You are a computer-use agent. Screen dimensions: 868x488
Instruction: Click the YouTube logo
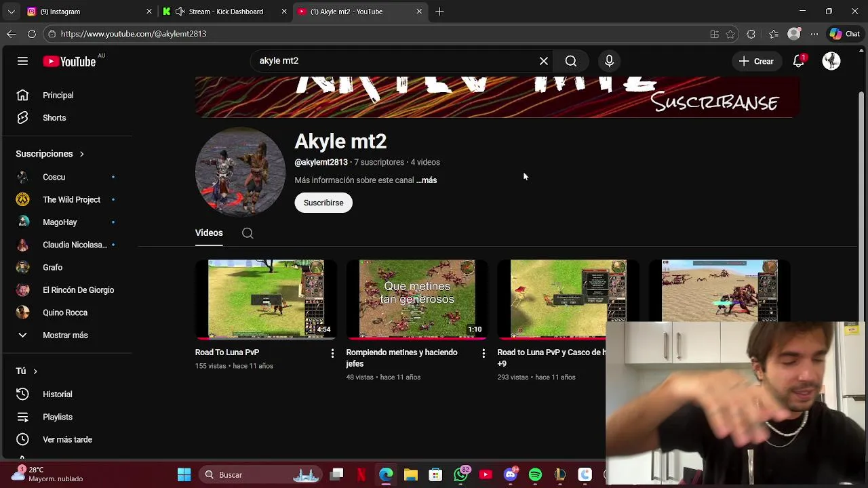coord(69,62)
